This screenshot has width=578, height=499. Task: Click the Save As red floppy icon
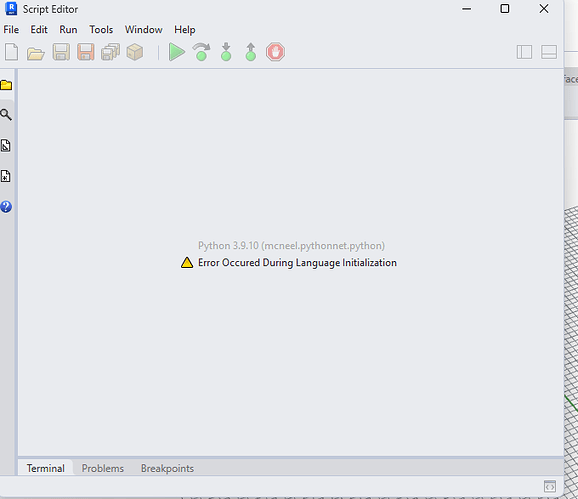click(x=86, y=52)
